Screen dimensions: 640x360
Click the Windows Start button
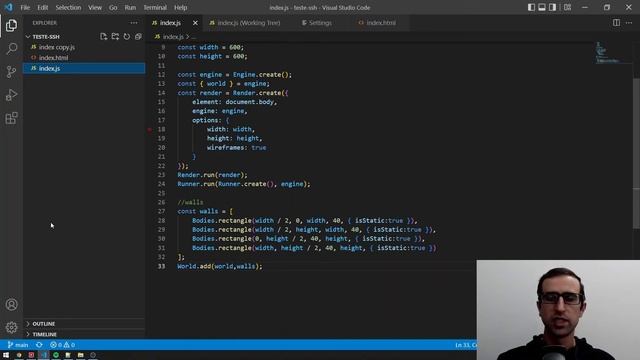coord(6,355)
